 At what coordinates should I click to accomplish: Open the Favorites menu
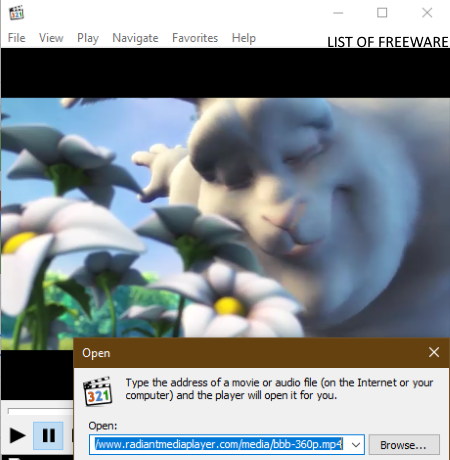pos(195,38)
